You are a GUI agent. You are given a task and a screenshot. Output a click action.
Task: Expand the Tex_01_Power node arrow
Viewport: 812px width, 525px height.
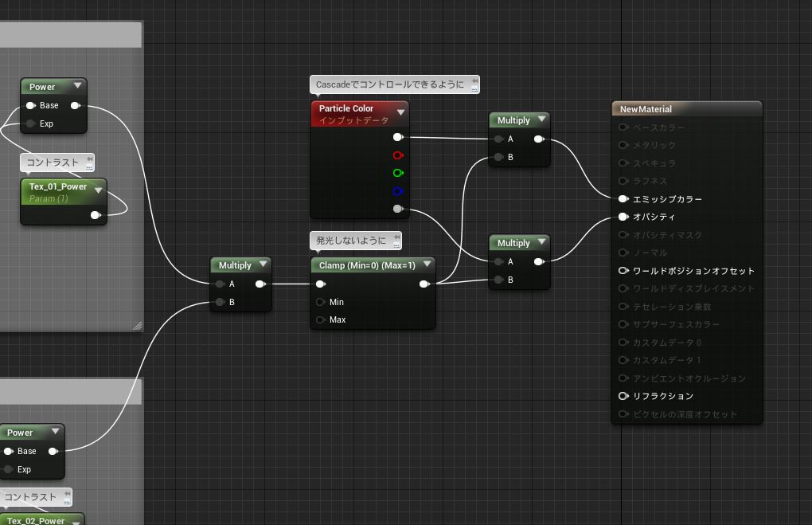(x=99, y=190)
